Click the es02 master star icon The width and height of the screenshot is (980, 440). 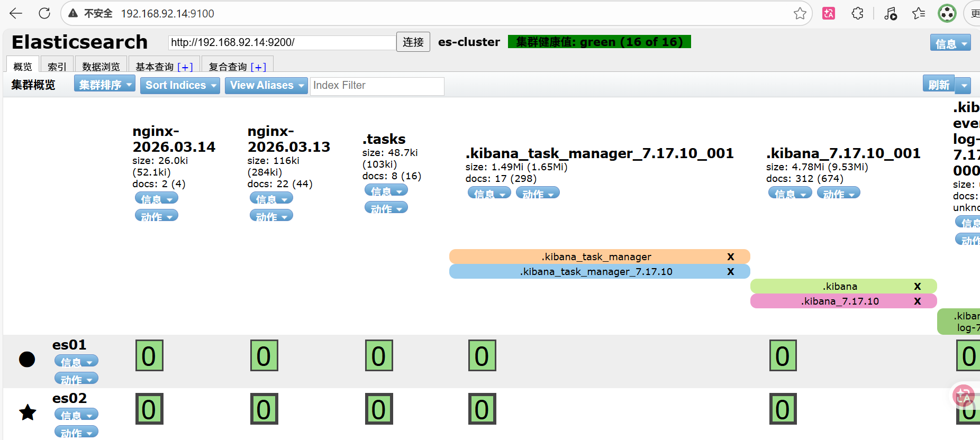(x=28, y=412)
